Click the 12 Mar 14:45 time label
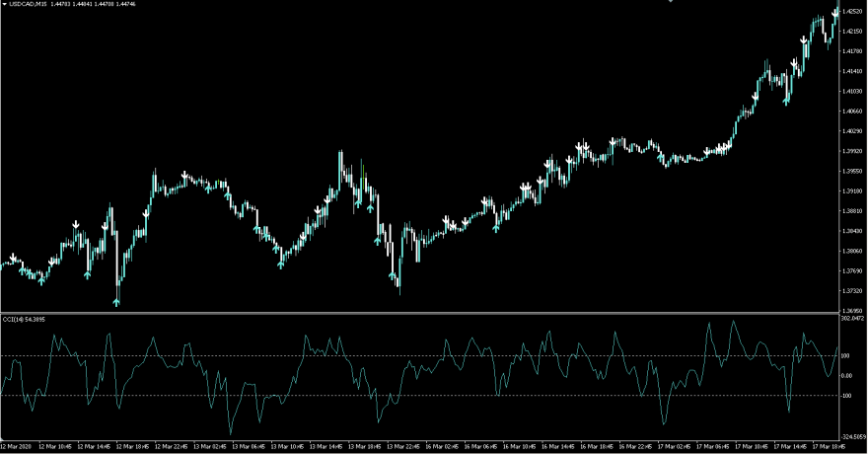Image resolution: width=868 pixels, height=454 pixels. tap(94, 446)
